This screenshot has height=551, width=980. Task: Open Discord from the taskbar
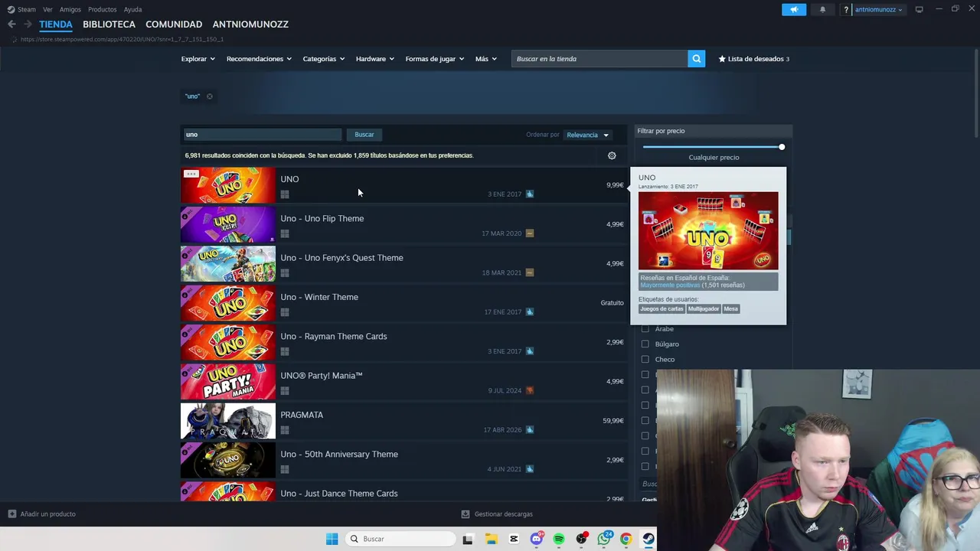[536, 539]
